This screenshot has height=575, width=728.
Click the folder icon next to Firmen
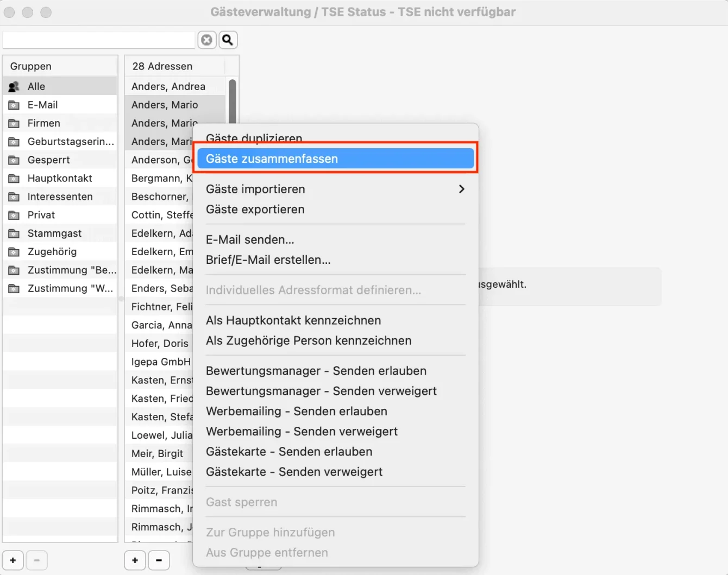tap(14, 123)
